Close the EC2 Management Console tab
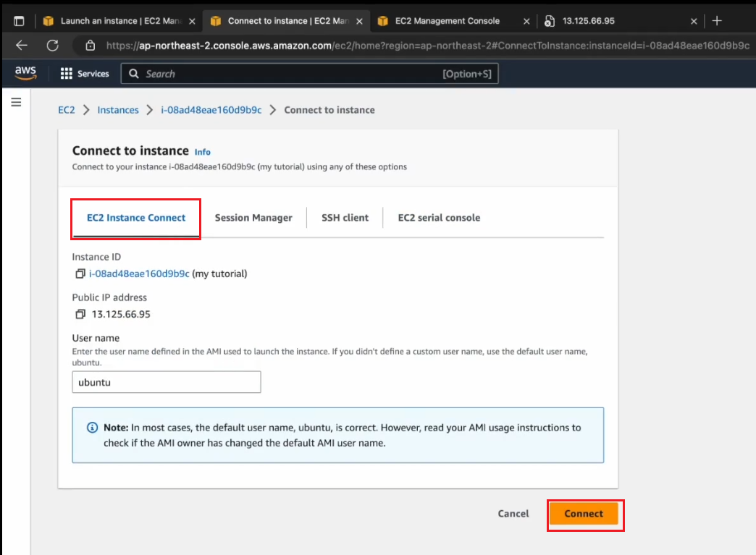This screenshot has width=756, height=555. [526, 21]
